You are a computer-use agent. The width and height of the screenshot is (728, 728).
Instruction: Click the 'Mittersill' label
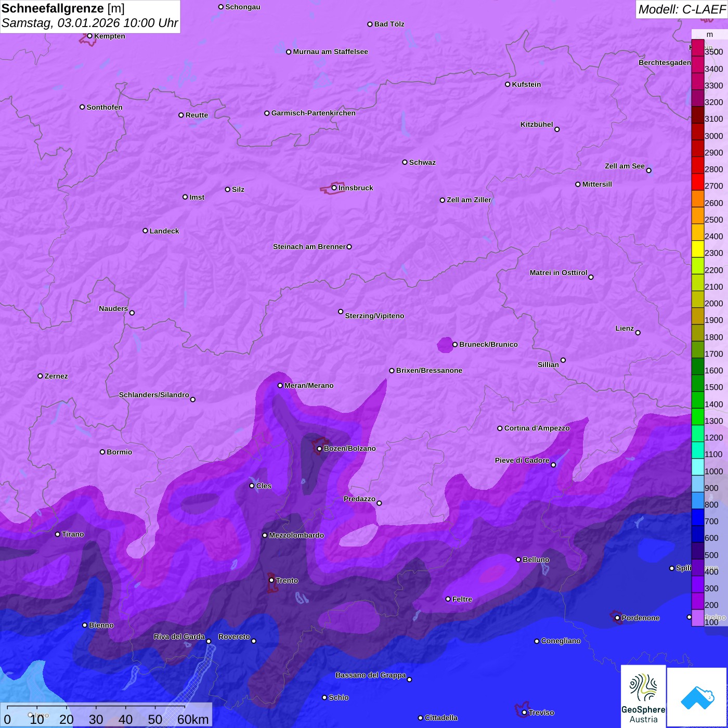point(597,184)
